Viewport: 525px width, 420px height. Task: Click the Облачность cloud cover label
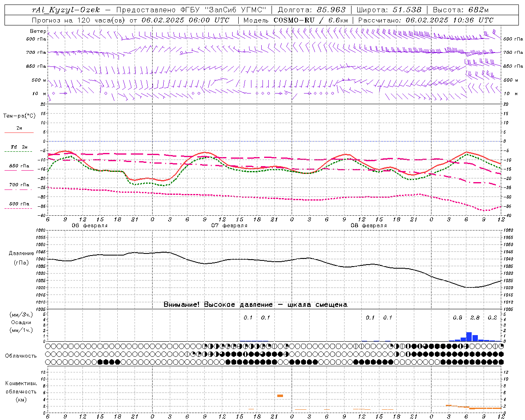click(21, 356)
